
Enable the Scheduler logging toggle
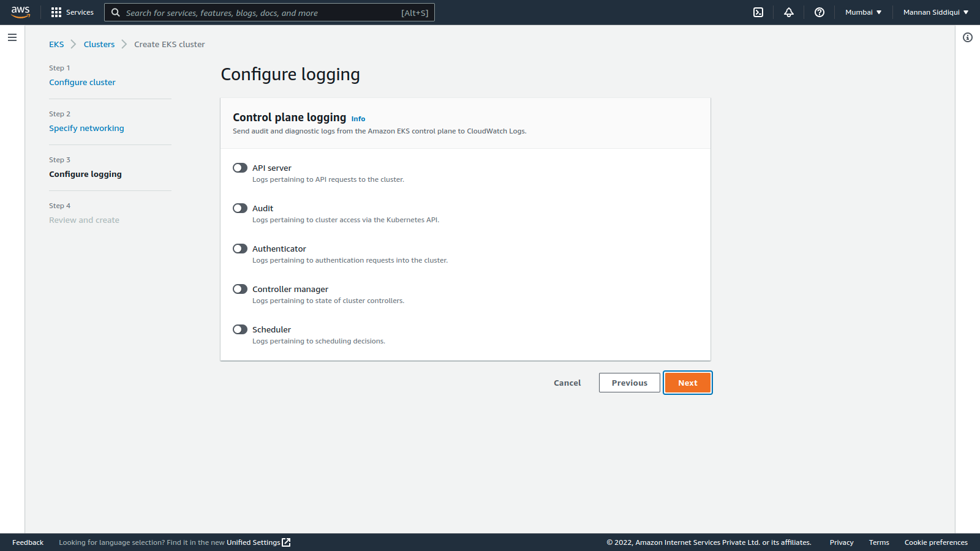[239, 329]
